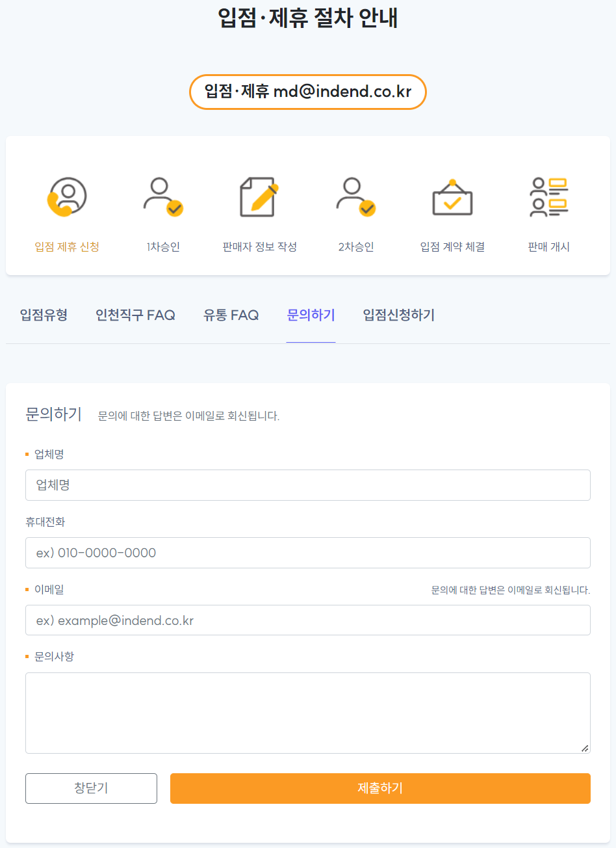
Task: Click the md@indend.co.kr email badge
Action: (308, 92)
